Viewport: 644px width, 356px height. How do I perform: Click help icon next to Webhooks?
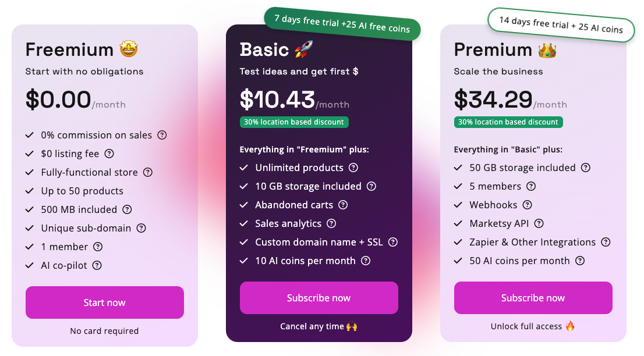point(528,205)
